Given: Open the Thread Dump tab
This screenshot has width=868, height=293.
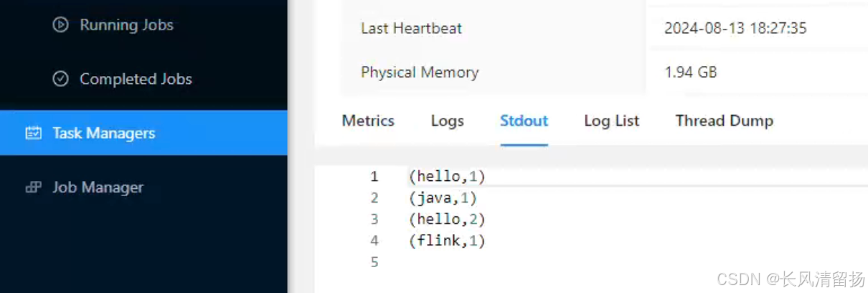Looking at the screenshot, I should (x=724, y=121).
